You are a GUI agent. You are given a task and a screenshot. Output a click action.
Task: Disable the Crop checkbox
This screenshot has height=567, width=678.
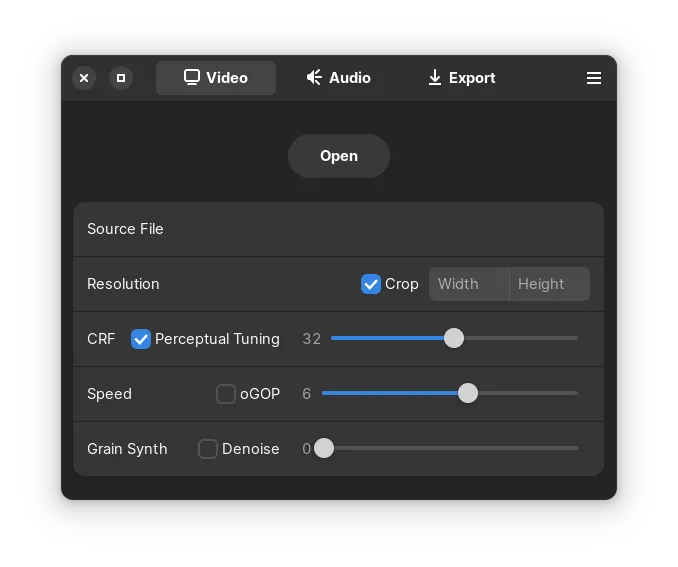pyautogui.click(x=371, y=284)
